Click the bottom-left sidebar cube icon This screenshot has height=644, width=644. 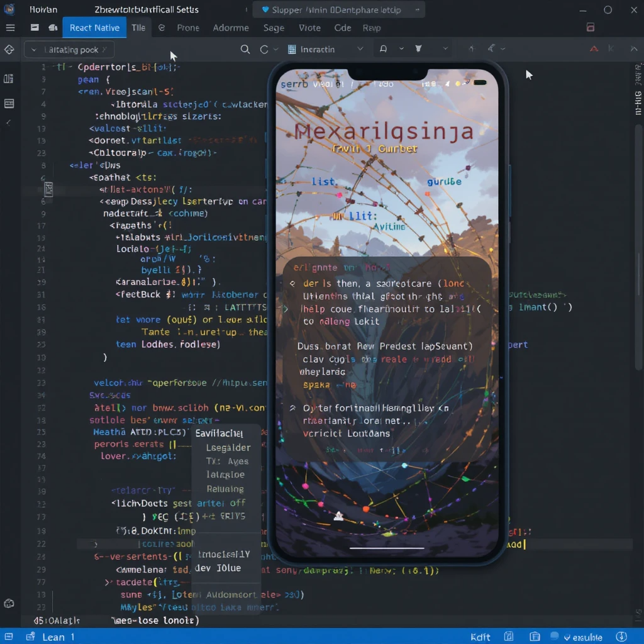click(9, 603)
